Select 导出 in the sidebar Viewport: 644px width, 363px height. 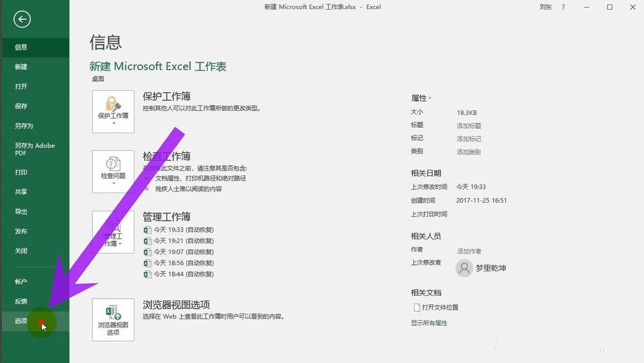35,211
